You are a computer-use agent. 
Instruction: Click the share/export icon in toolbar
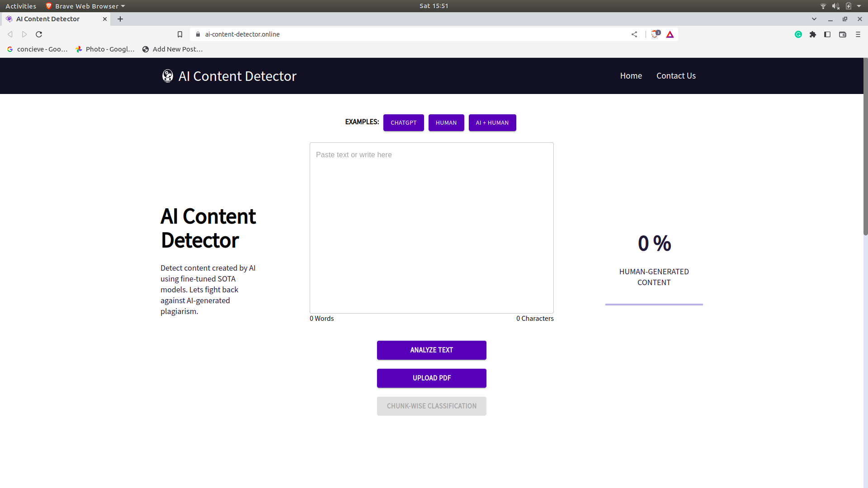(x=634, y=34)
